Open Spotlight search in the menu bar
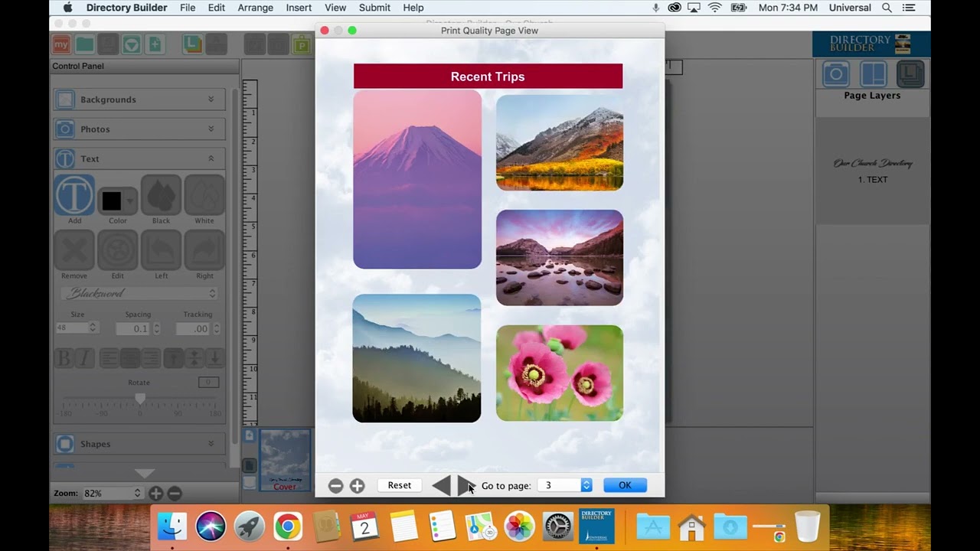 (887, 8)
